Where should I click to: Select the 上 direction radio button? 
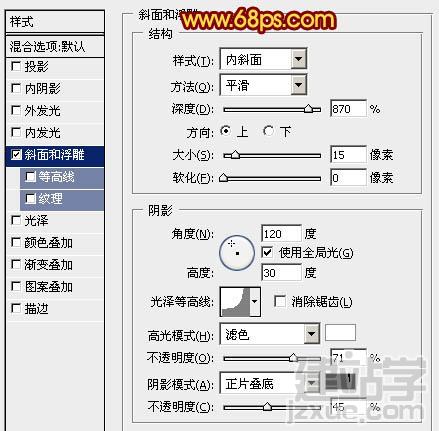tap(226, 131)
